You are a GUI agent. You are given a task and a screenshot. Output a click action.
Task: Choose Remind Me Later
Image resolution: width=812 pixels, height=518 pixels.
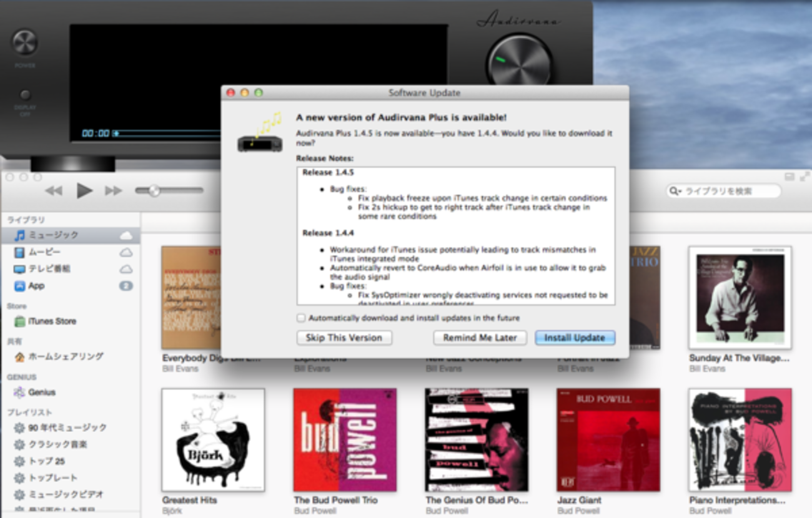pos(480,338)
